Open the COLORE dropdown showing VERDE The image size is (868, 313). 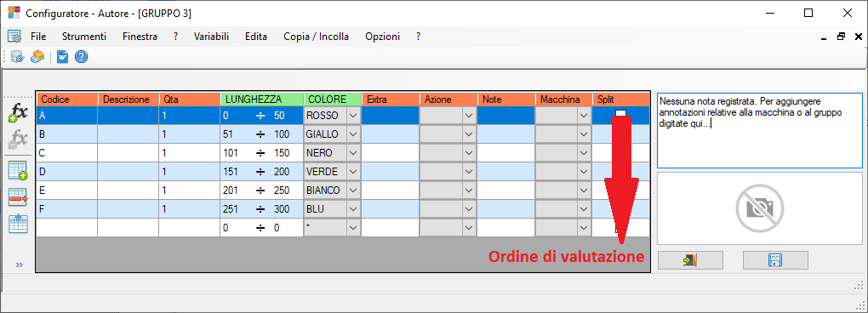(x=354, y=172)
